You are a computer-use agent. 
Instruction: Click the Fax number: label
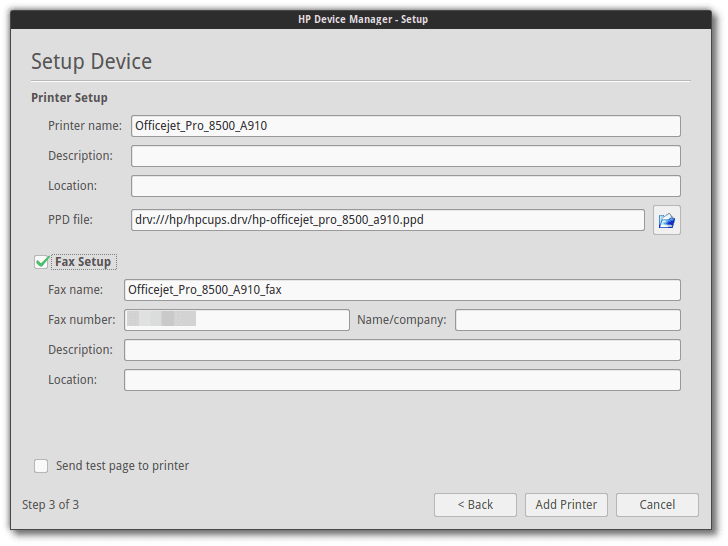pyautogui.click(x=82, y=320)
